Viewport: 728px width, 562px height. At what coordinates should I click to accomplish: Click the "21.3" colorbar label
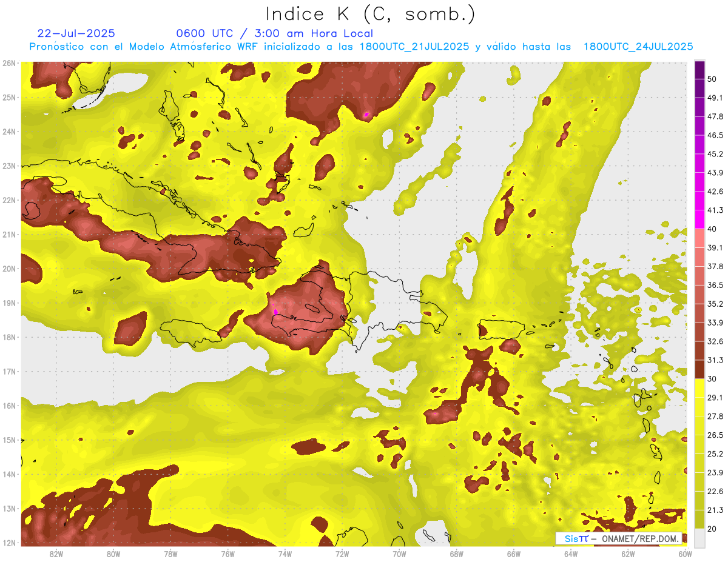(715, 510)
